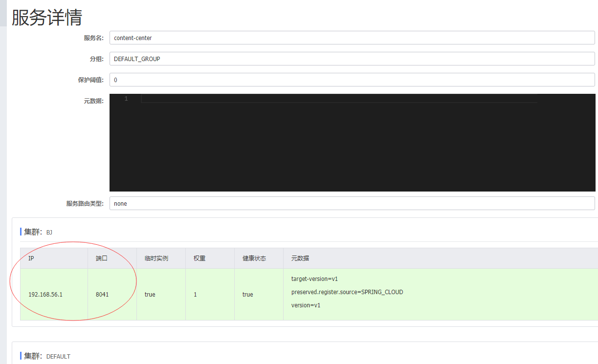Click the 分组 field showing DEFAULT_GROUP
Screen dimensions: 598x364
(352, 59)
